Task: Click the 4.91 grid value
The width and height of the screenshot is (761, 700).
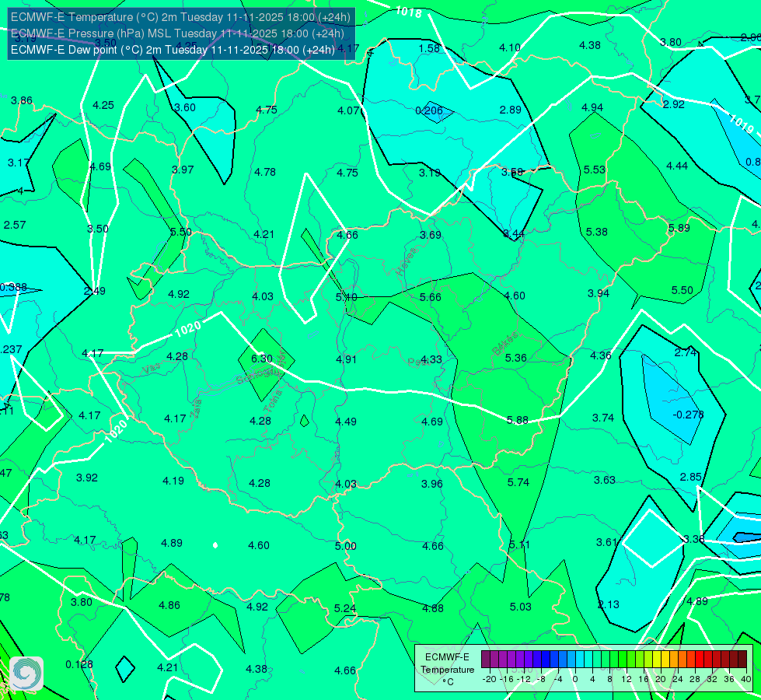Action: coord(347,359)
